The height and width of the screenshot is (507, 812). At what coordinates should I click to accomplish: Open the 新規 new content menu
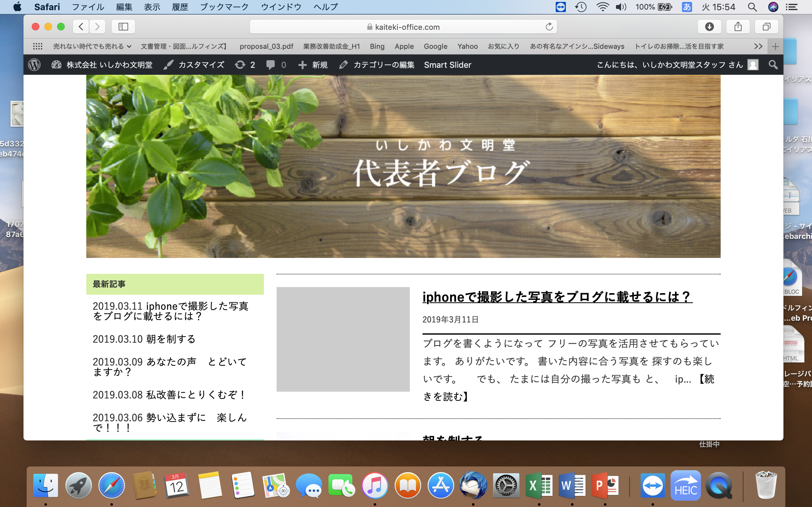click(313, 65)
